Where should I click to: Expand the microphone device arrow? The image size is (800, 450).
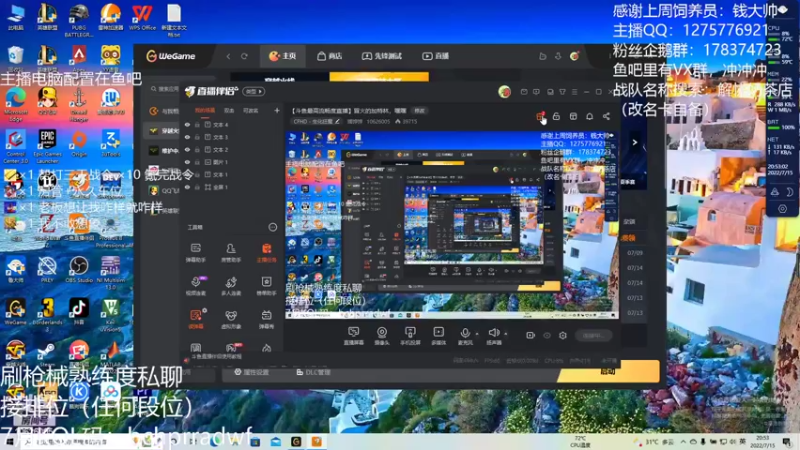point(477,334)
